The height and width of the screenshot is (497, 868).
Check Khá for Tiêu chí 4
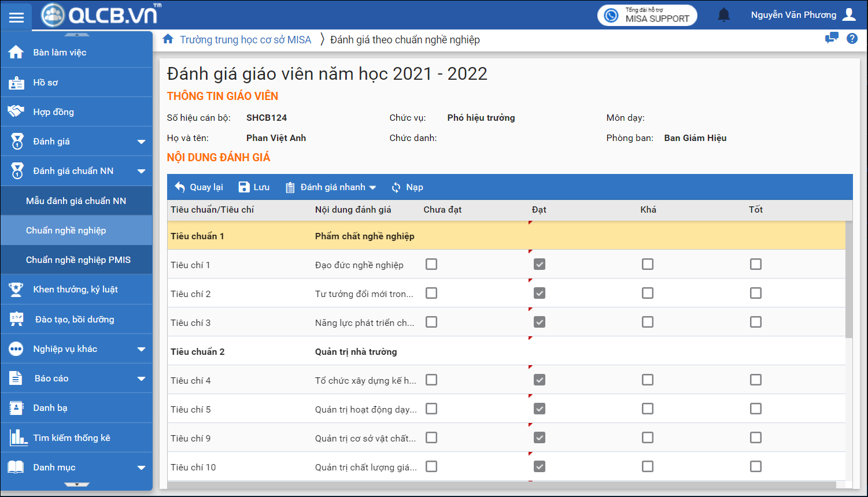click(647, 380)
